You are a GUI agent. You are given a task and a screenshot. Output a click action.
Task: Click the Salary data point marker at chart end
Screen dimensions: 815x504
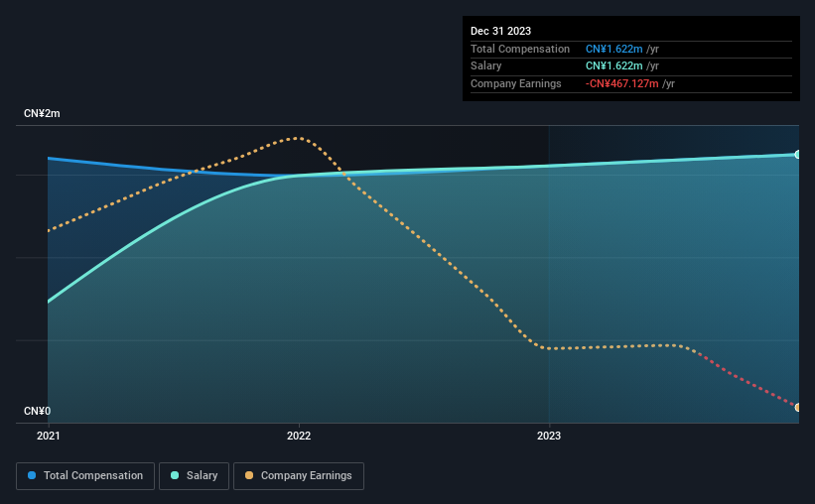pyautogui.click(x=798, y=155)
